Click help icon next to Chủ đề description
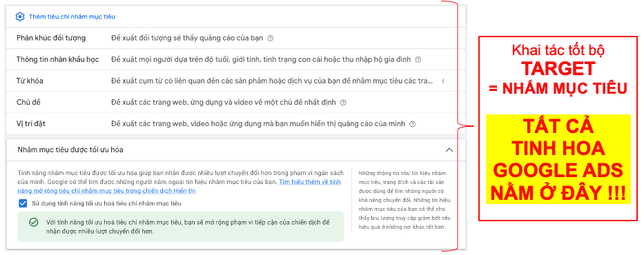Image resolution: width=644 pixels, height=255 pixels. 343,103
